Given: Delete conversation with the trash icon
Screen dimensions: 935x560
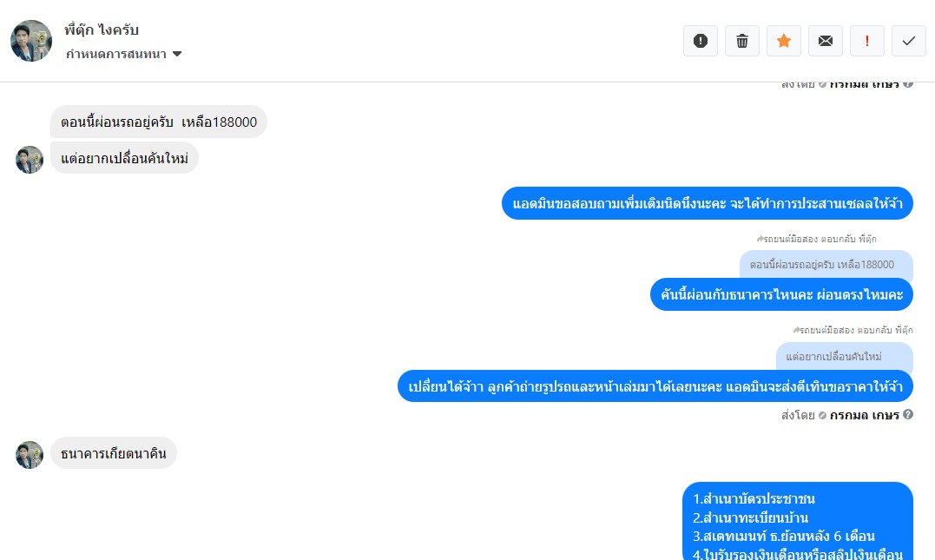Looking at the screenshot, I should [741, 41].
